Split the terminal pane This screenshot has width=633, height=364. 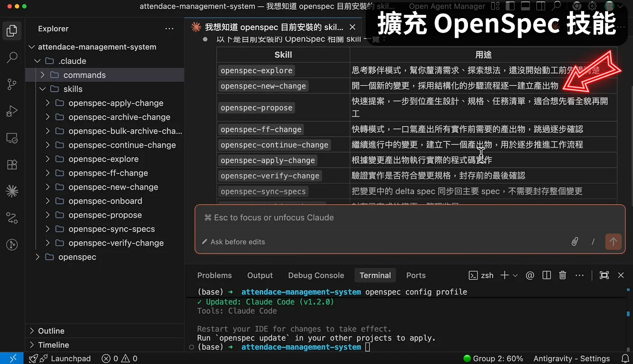(x=547, y=275)
